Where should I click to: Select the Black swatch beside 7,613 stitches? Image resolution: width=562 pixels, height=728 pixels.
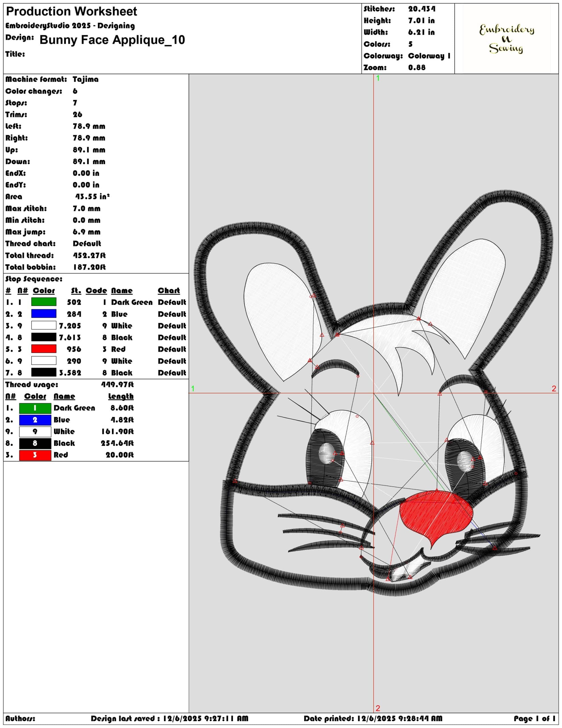pyautogui.click(x=44, y=337)
